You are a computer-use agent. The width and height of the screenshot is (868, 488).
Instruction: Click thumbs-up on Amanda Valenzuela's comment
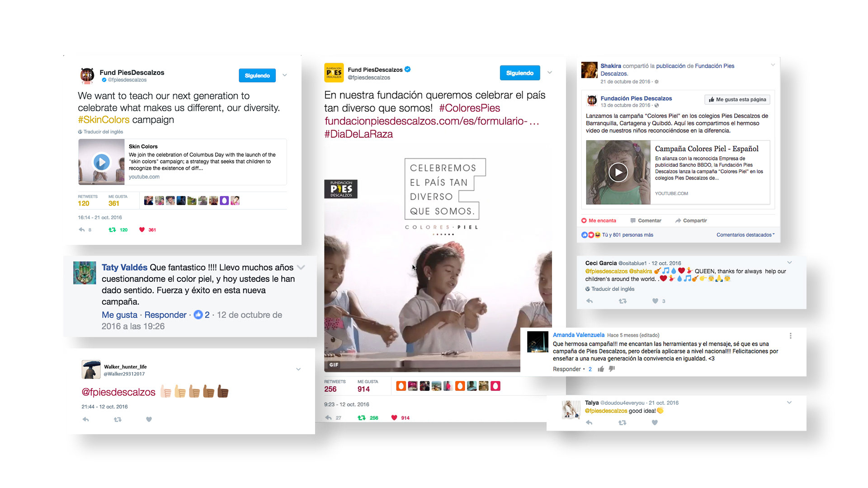point(601,369)
